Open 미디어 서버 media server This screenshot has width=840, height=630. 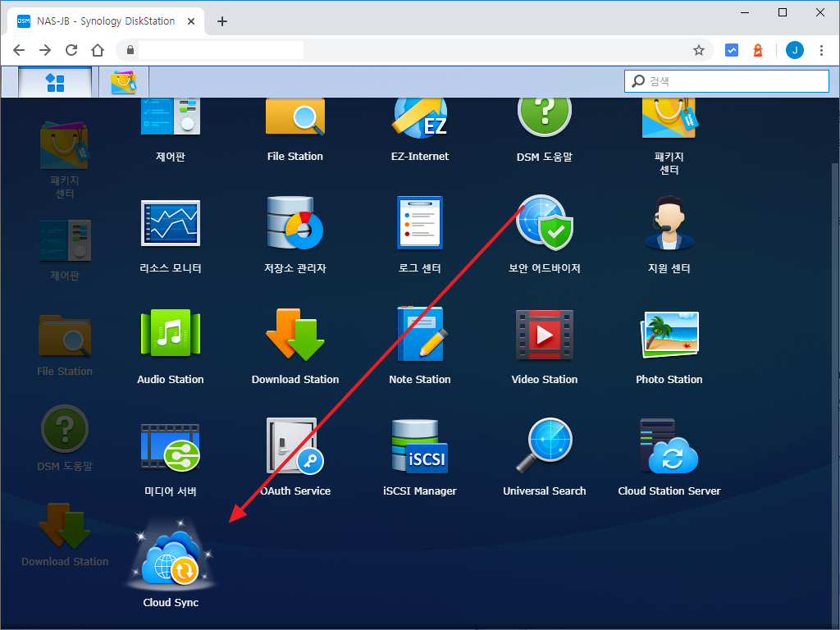coord(171,447)
